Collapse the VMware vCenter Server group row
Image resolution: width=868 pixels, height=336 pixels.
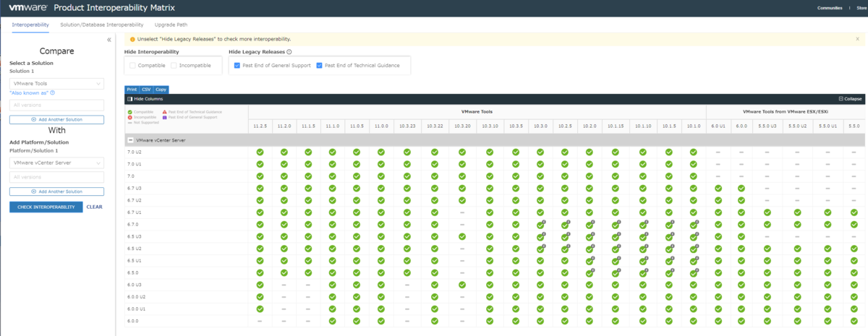pyautogui.click(x=130, y=139)
